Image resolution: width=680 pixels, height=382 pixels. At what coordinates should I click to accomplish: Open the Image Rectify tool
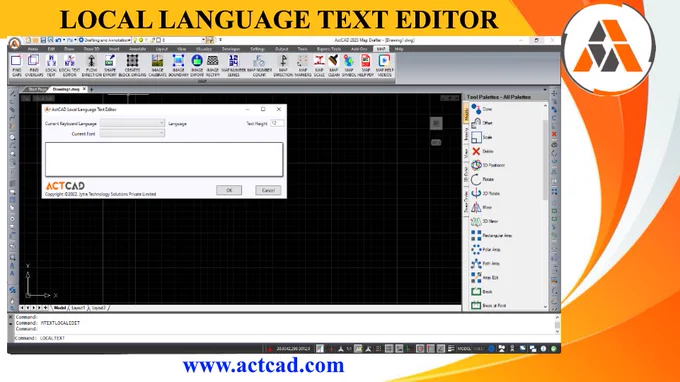(212, 66)
